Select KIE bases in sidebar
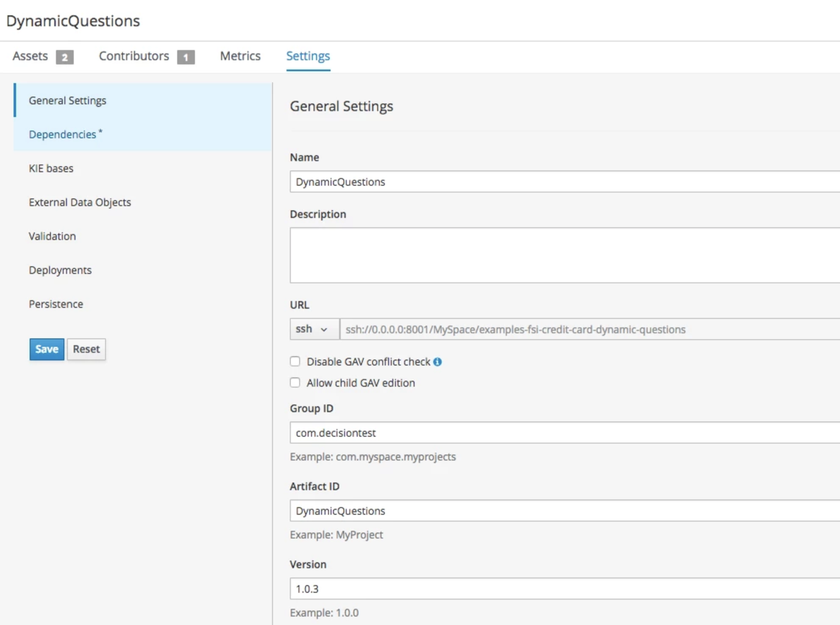 point(51,168)
